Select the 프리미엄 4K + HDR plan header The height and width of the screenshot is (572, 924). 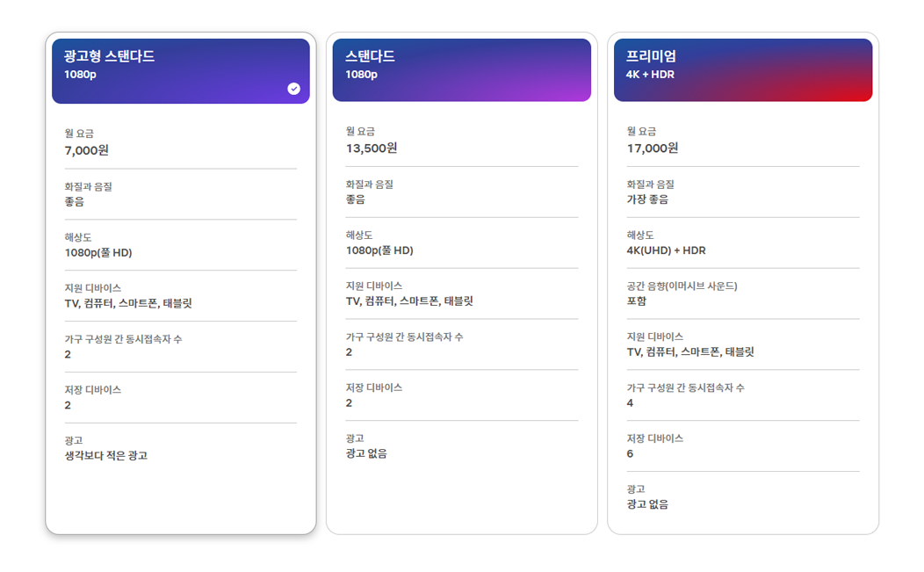pos(743,70)
